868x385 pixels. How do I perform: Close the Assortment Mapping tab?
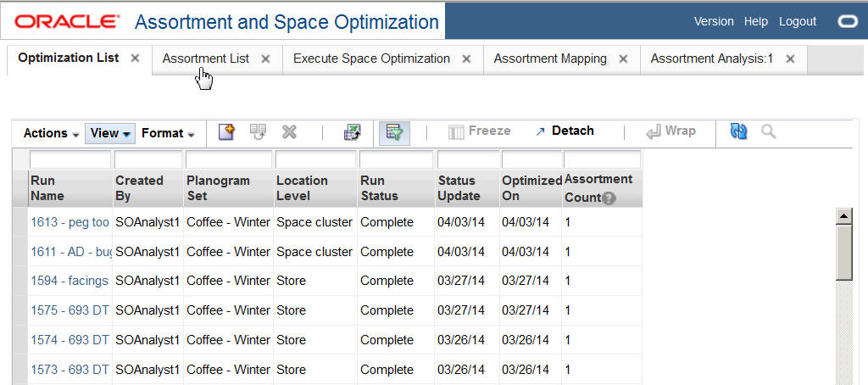click(x=623, y=59)
